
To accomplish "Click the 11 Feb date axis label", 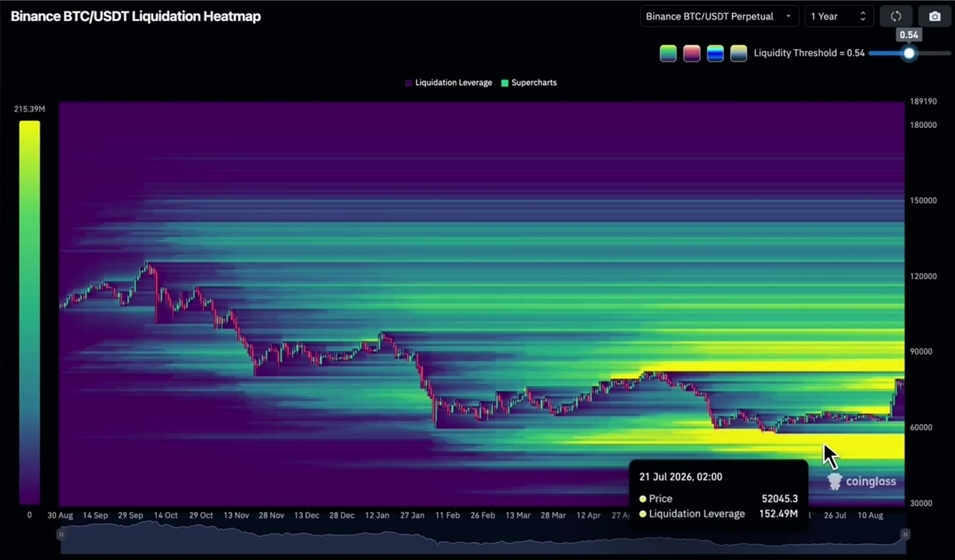I will click(x=447, y=516).
